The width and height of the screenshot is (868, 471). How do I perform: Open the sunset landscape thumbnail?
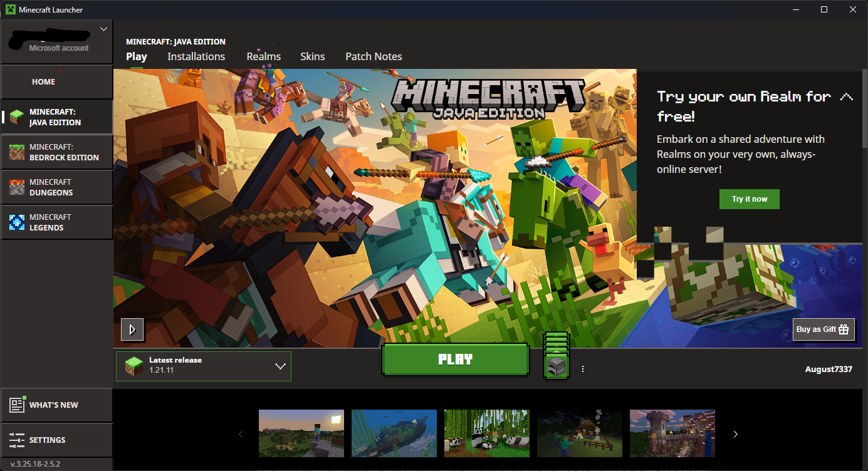coord(301,433)
